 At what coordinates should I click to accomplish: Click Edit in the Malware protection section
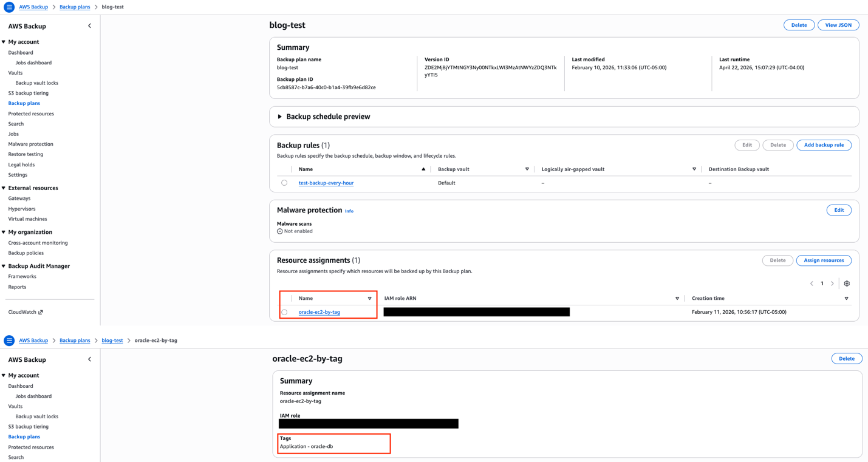(x=839, y=210)
